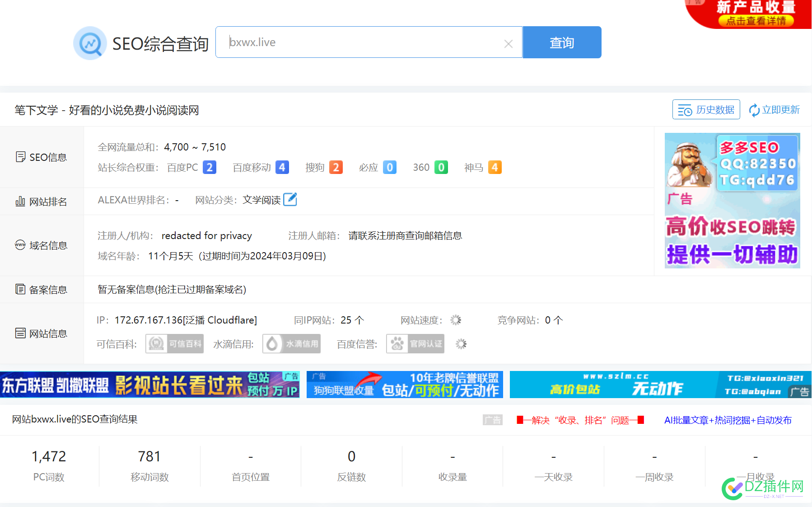Image resolution: width=812 pixels, height=507 pixels.
Task: Open the 多多SEO advertisement image
Action: 733,201
